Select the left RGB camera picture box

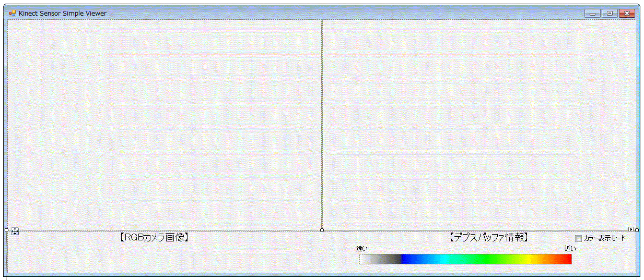click(x=165, y=125)
